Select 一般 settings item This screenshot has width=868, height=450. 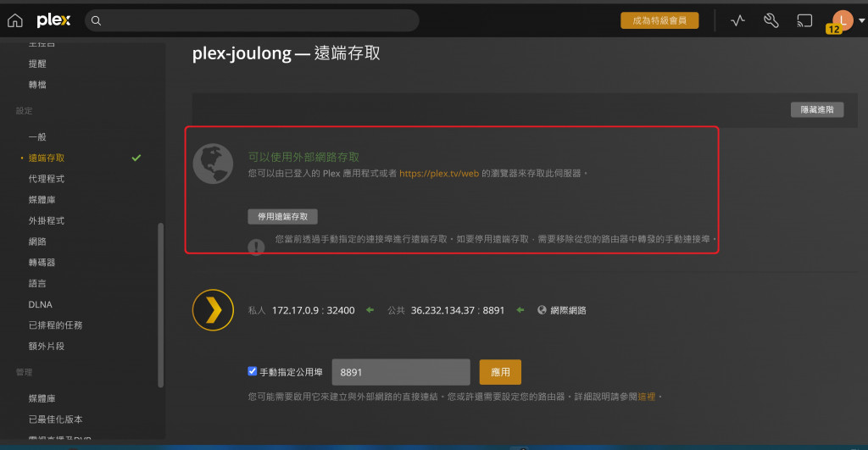pyautogui.click(x=37, y=136)
